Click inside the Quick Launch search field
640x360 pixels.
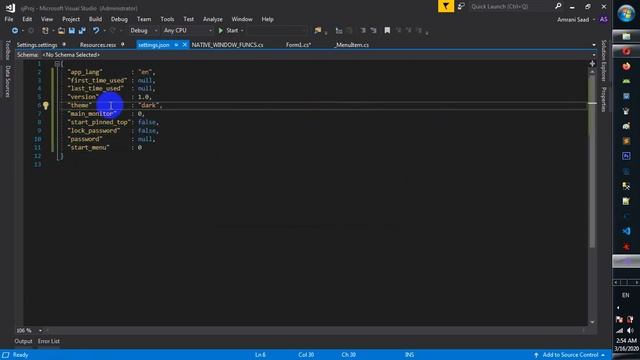(510, 7)
